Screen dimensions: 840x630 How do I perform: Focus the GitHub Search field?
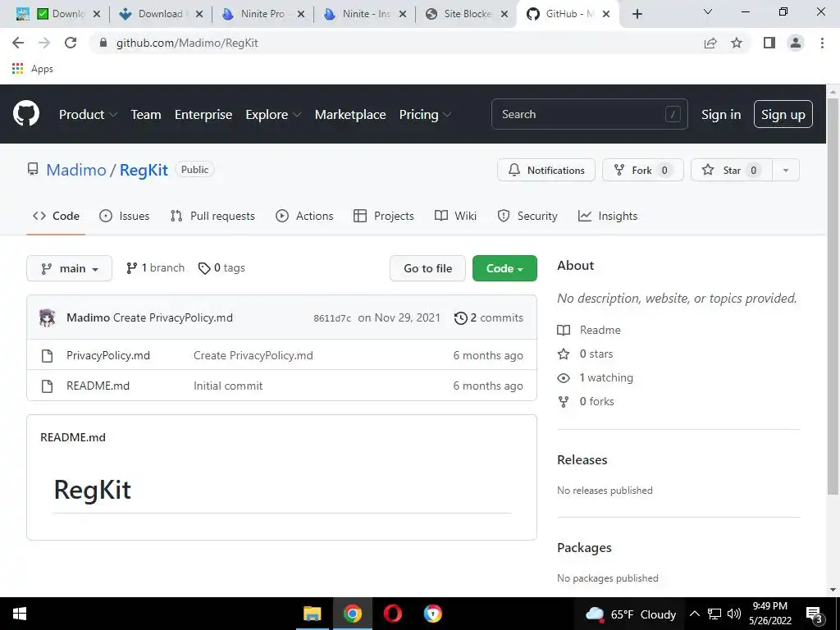pos(589,114)
